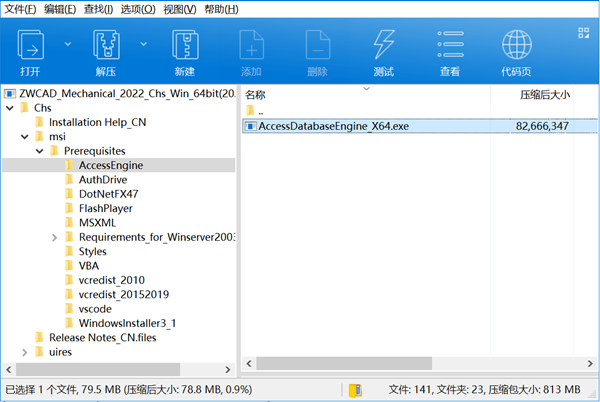Expand the uires folder node
Viewport: 600px width, 402px height.
25,352
